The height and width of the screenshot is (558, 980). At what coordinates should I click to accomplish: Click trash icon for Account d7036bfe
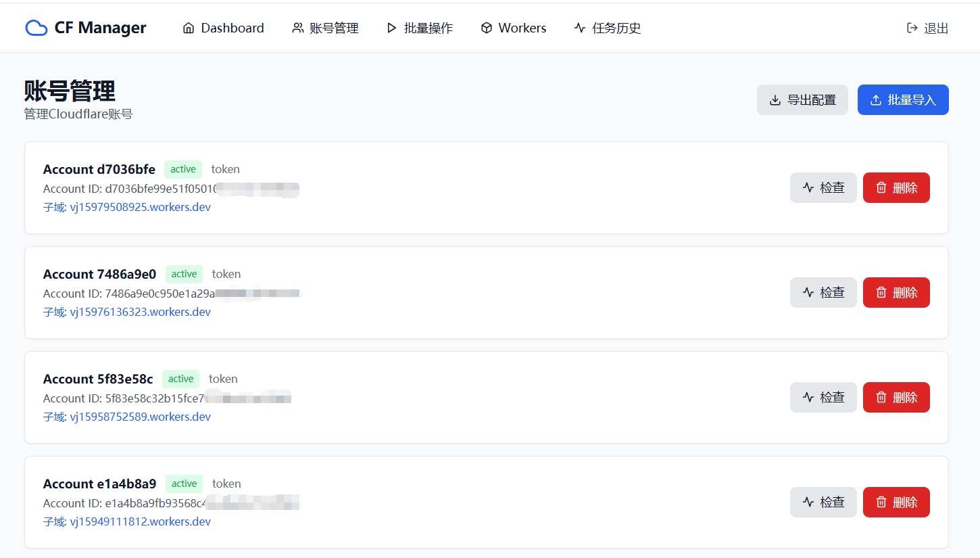coord(881,187)
